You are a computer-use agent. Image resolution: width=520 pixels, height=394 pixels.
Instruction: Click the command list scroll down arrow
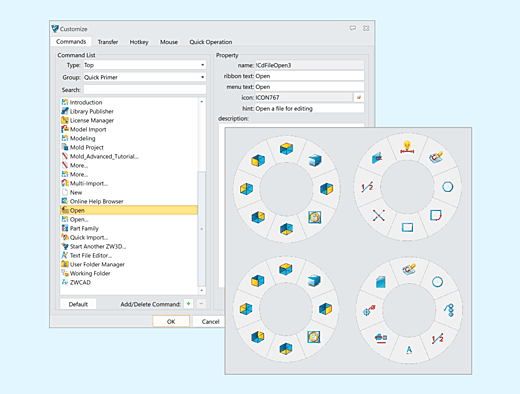[202, 291]
